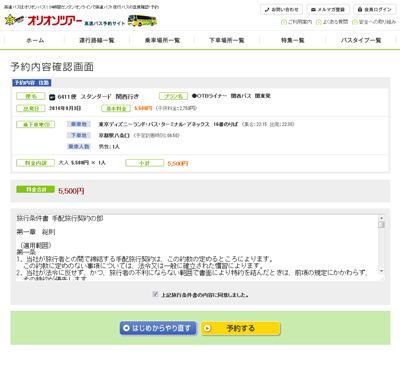Click the 出発日 label
The width and height of the screenshot is (400, 366).
pyautogui.click(x=31, y=109)
